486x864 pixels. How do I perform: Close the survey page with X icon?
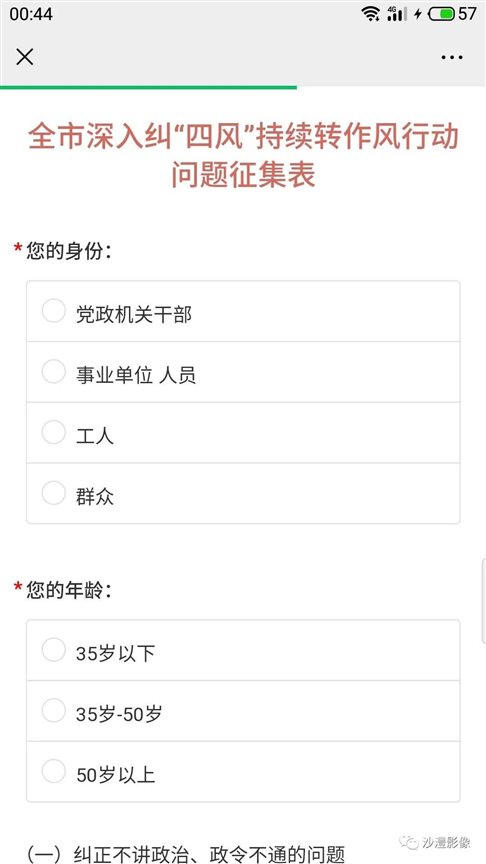(25, 57)
